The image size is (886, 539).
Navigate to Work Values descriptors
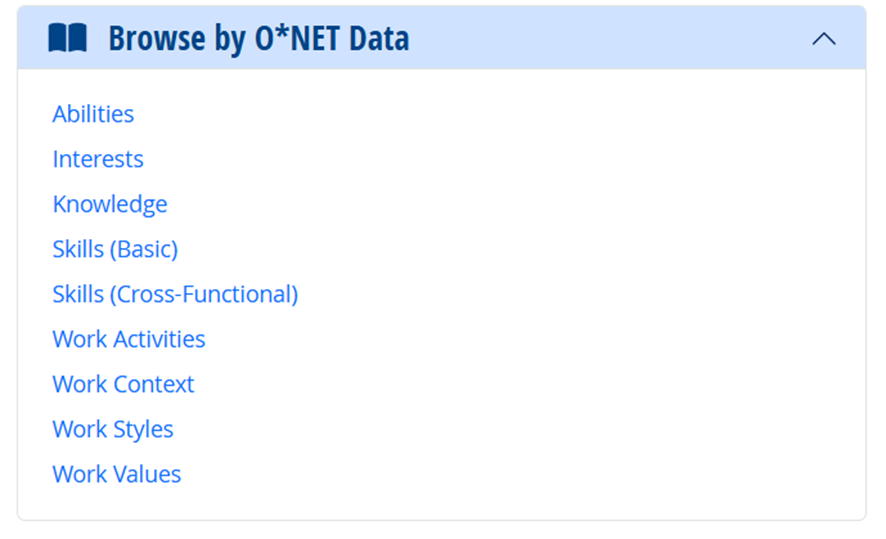(117, 474)
